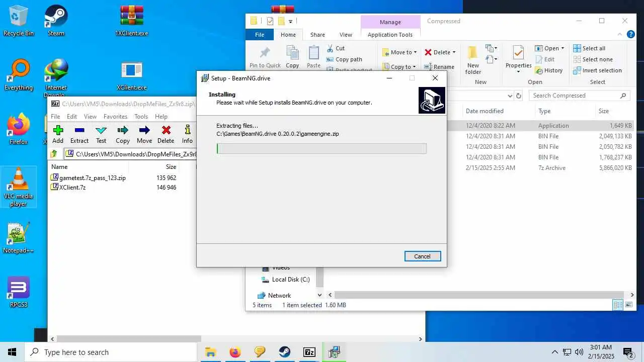644x362 pixels.
Task: Expand the Explorer address bar history dropdown
Action: coord(510,96)
